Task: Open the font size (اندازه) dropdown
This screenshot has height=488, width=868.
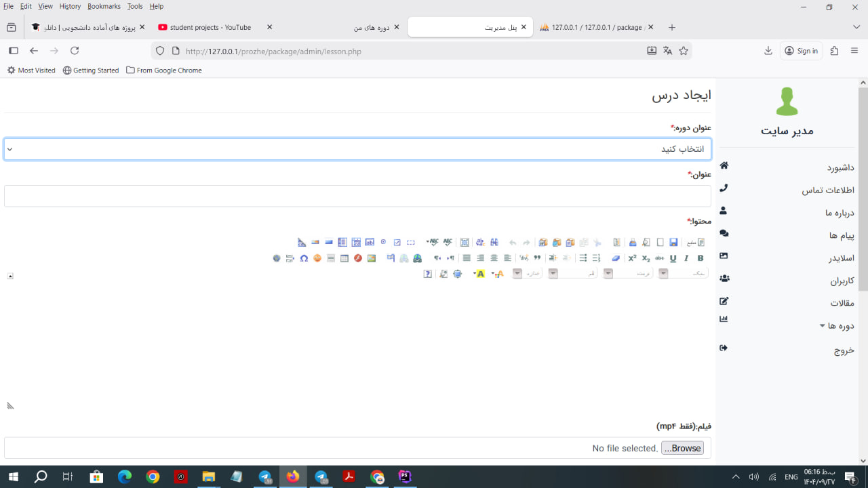Action: pos(528,274)
